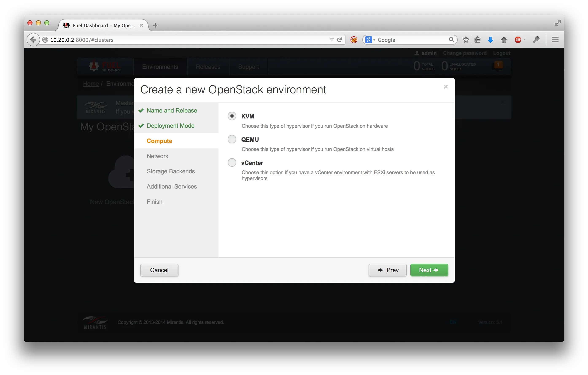Open the search engine selector dropdown
The width and height of the screenshot is (588, 375).
pos(370,40)
